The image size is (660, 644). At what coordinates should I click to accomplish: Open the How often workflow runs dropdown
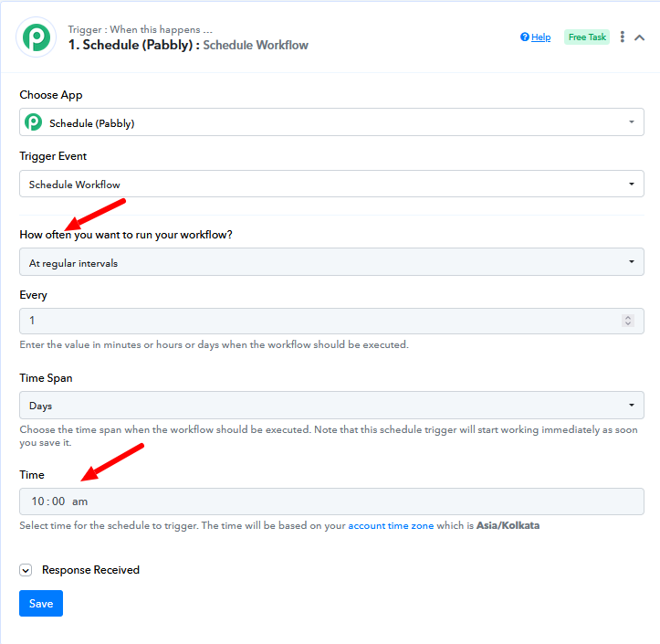331,262
